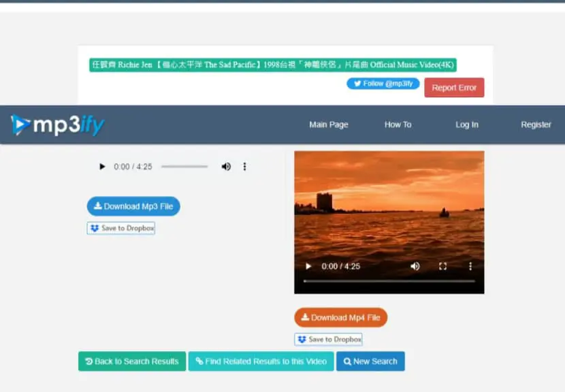Mute the video player volume

[415, 266]
